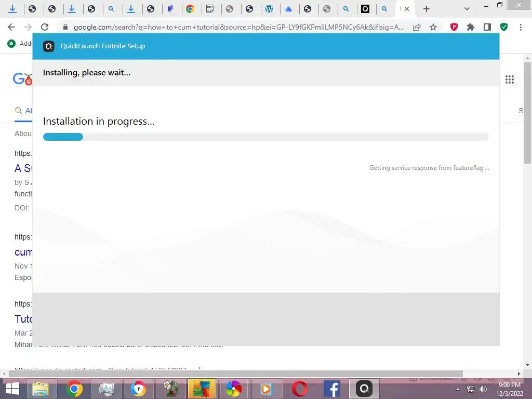The width and height of the screenshot is (532, 399).
Task: Click QuickLaunch Q logo in installer header
Action: (49, 46)
